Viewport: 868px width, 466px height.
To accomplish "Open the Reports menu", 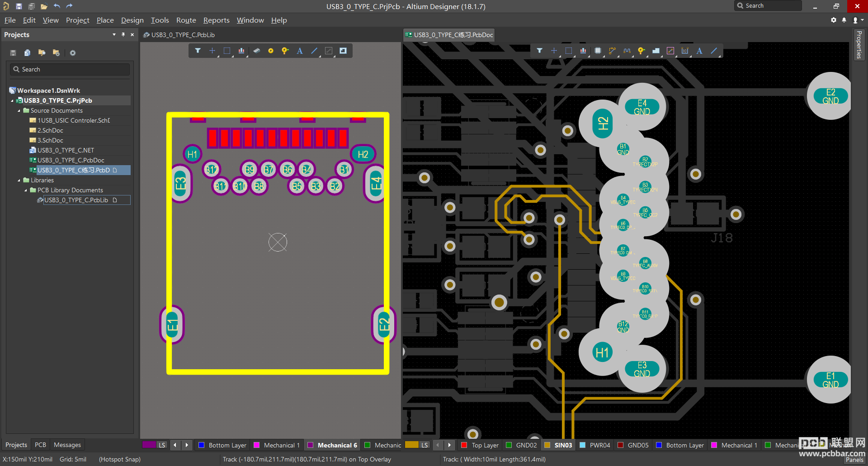I will [217, 20].
